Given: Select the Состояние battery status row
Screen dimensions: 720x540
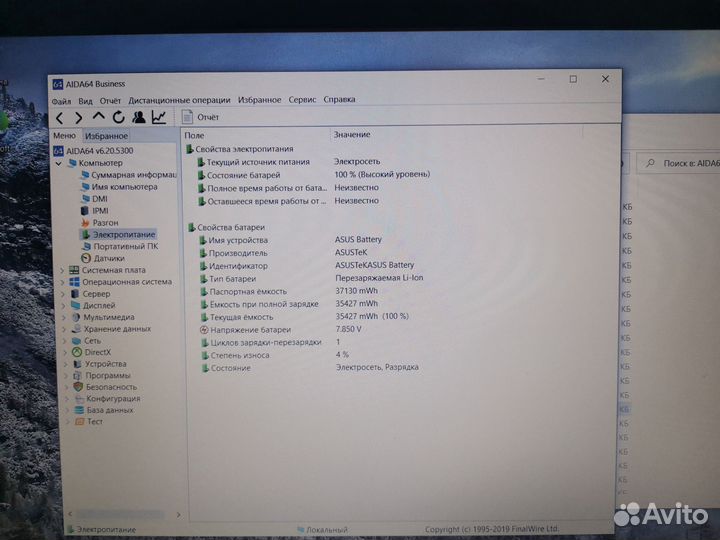Looking at the screenshot, I should pos(314,368).
